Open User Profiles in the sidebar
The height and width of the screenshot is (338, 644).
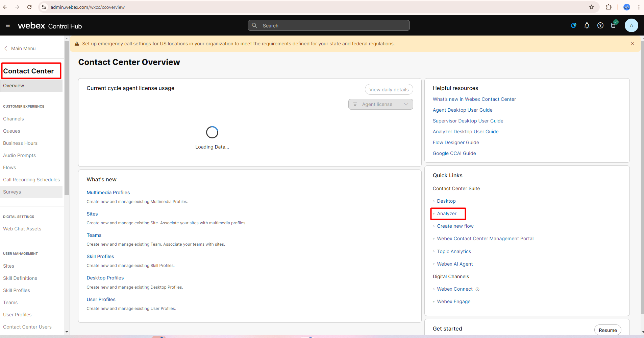point(17,315)
